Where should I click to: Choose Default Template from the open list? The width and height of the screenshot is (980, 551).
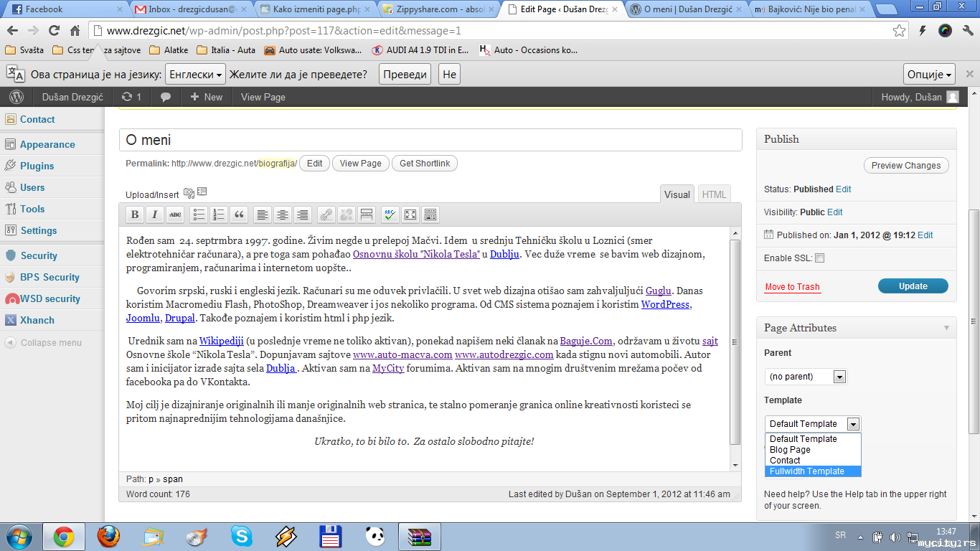(x=814, y=439)
